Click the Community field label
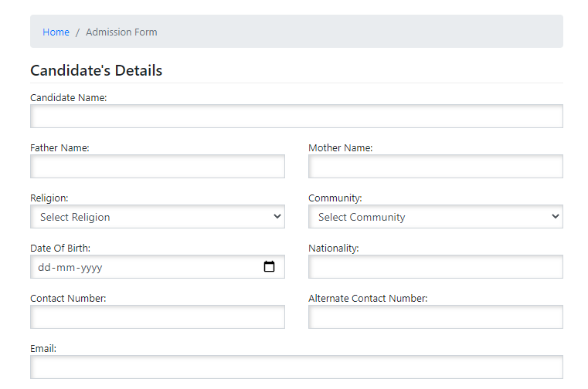 (x=335, y=198)
